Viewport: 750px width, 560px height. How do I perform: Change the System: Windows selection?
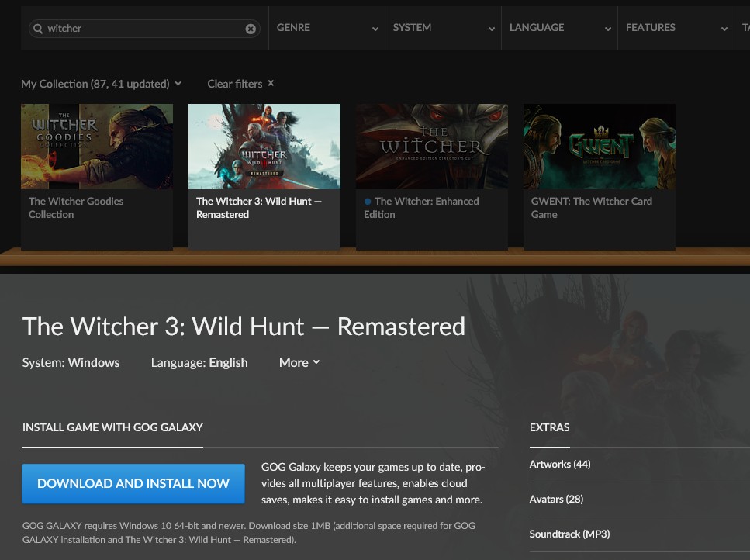[x=71, y=362]
